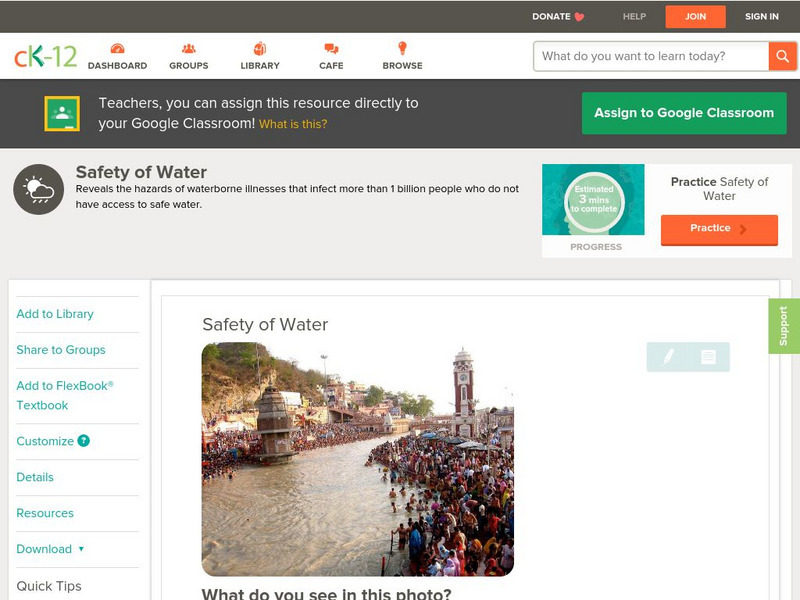Click the Donate heart icon

(x=579, y=17)
